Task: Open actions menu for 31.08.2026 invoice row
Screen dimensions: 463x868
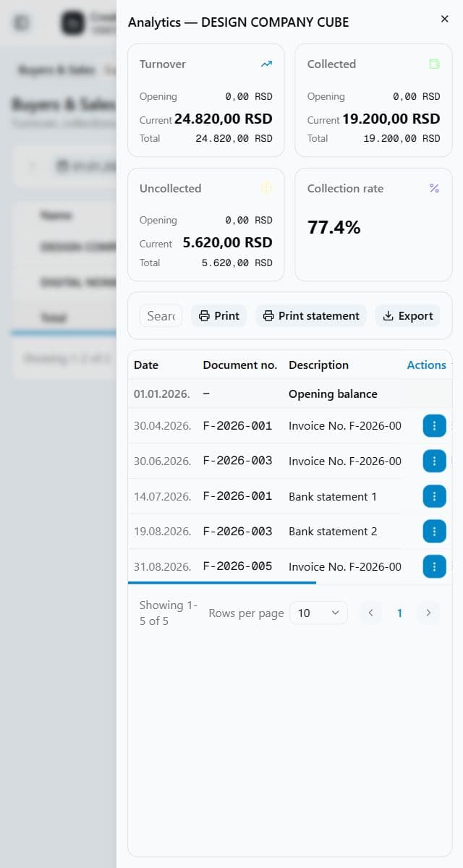Action: (x=434, y=566)
